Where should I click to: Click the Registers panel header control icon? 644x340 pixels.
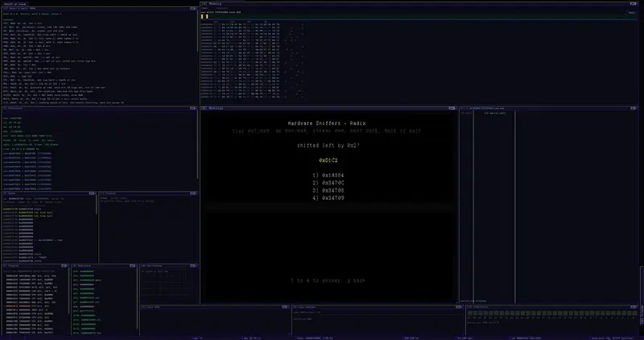pos(132,266)
